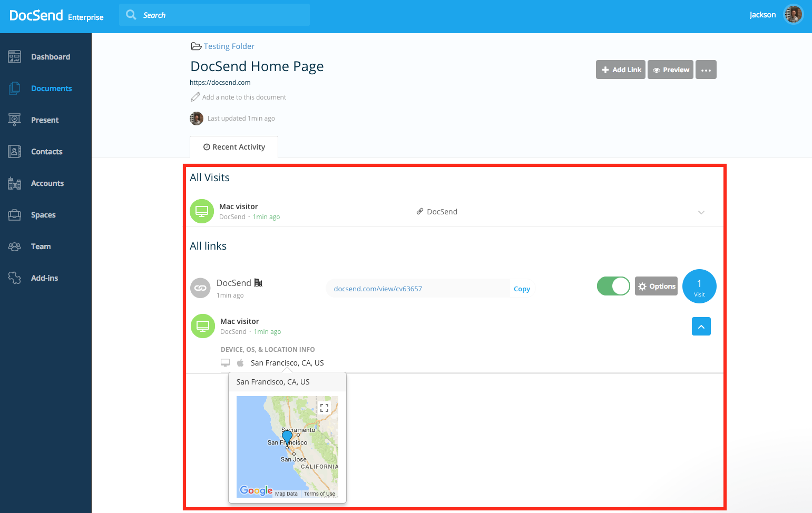The width and height of the screenshot is (812, 513).
Task: Click the link chain icon next to DocSend visit
Action: pyautogui.click(x=420, y=211)
